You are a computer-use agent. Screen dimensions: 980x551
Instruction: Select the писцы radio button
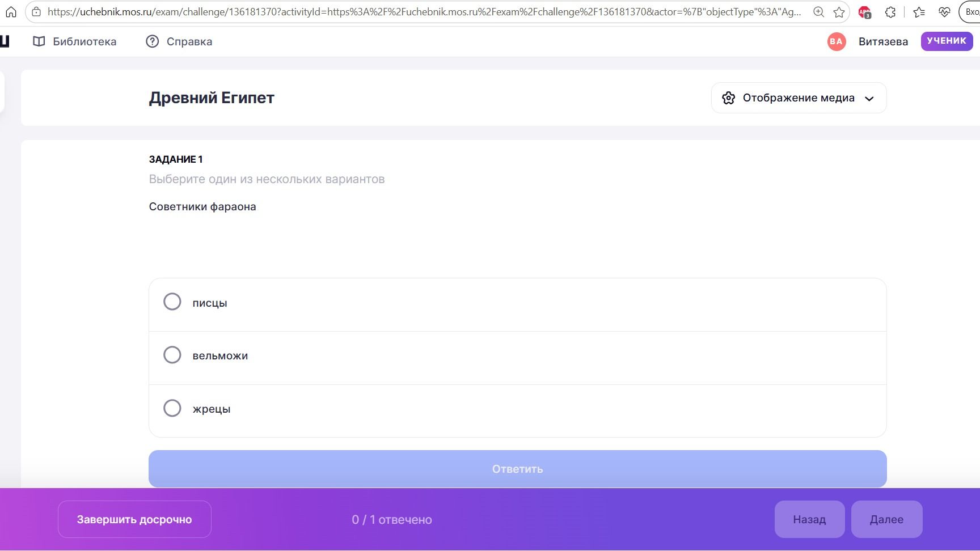[x=172, y=302]
